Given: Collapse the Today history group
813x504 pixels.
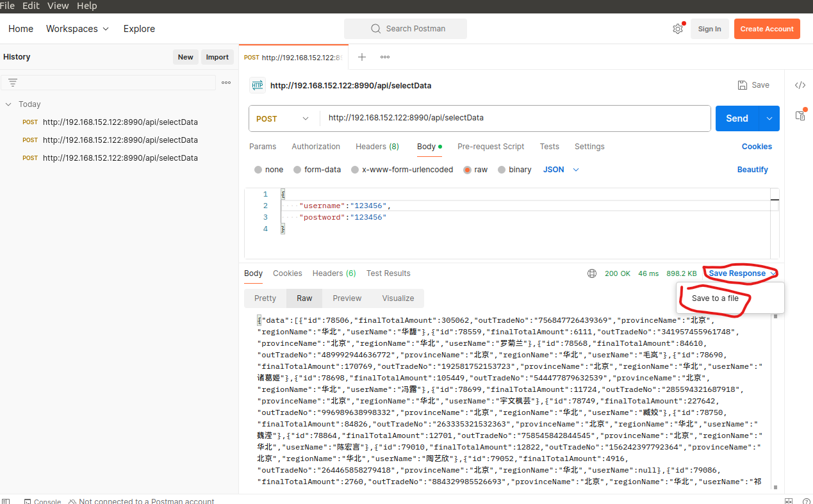Looking at the screenshot, I should pyautogui.click(x=8, y=104).
